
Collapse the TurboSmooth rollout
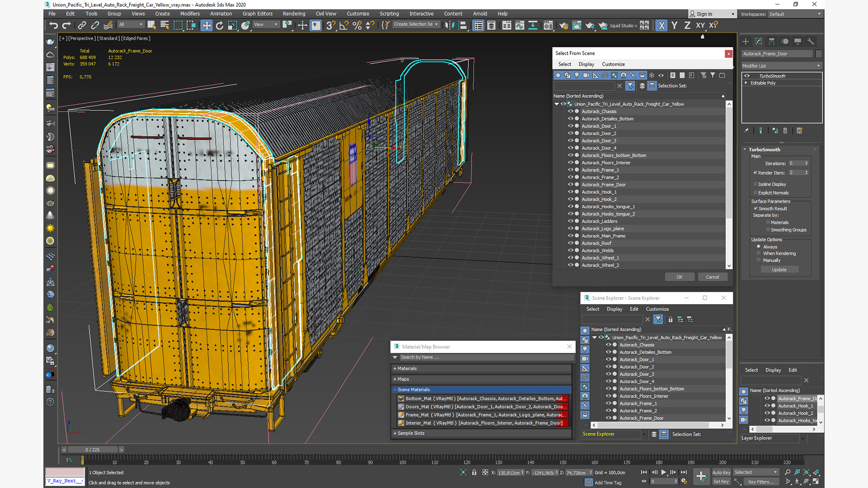[745, 150]
